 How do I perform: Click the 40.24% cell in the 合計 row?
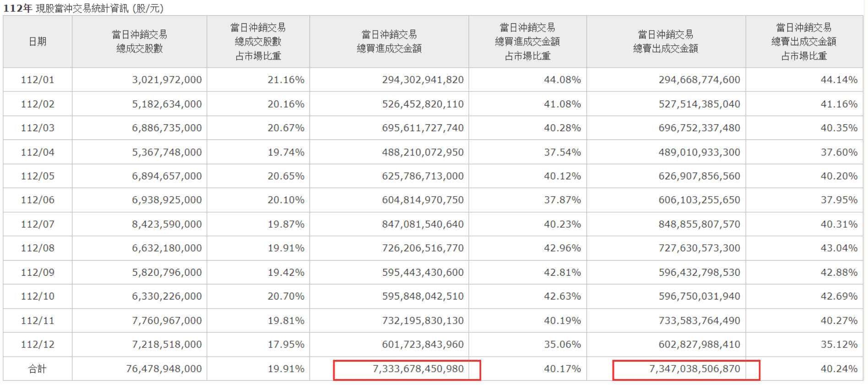tap(839, 369)
